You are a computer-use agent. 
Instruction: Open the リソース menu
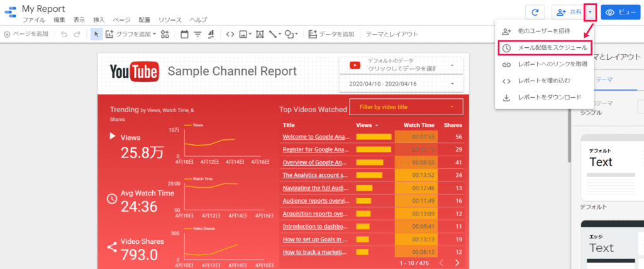pyautogui.click(x=170, y=20)
